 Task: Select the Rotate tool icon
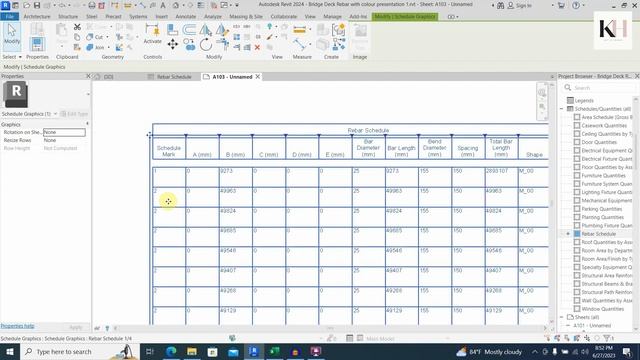coord(206,44)
